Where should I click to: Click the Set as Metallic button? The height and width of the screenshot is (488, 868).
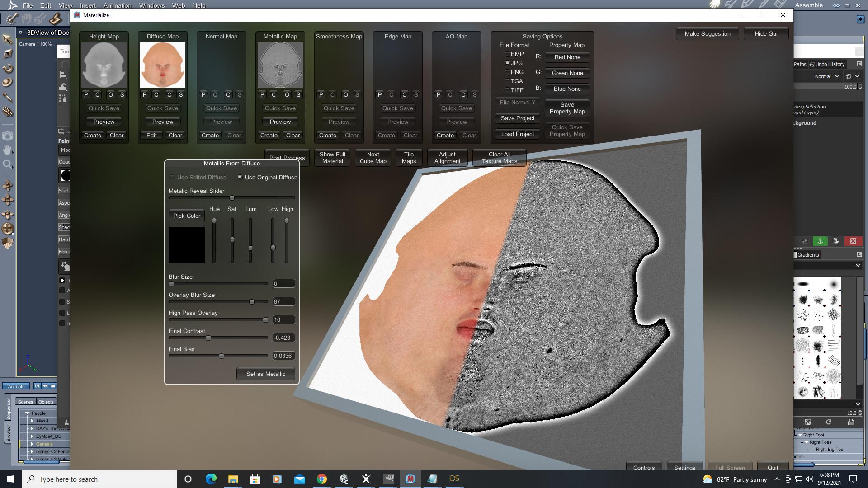coord(266,374)
